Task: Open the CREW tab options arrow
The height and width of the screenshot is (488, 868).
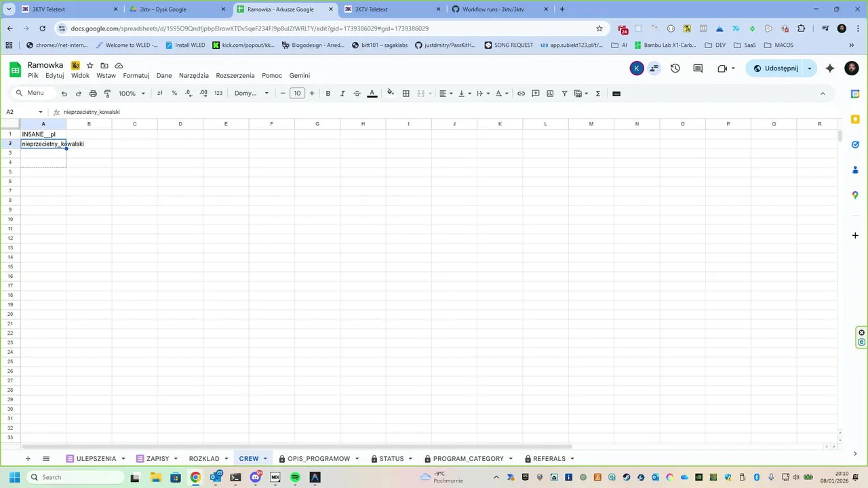Action: point(265,459)
